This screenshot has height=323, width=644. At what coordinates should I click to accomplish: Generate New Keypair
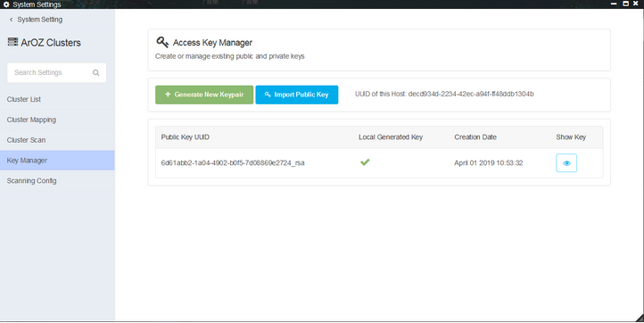pos(204,95)
